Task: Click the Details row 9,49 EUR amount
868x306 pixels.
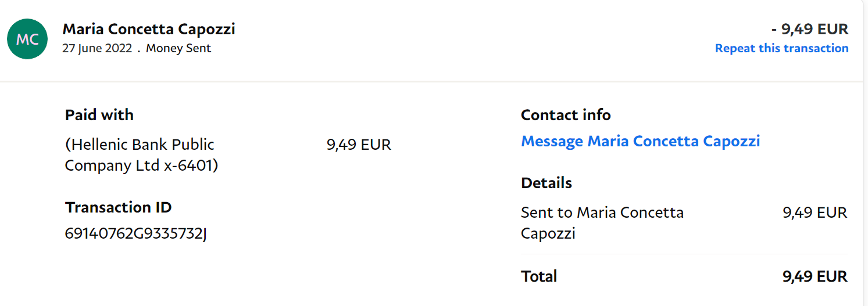Action: (815, 213)
